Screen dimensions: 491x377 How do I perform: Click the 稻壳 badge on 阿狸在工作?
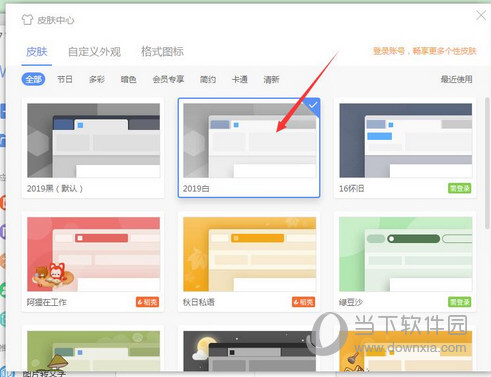[x=147, y=302]
